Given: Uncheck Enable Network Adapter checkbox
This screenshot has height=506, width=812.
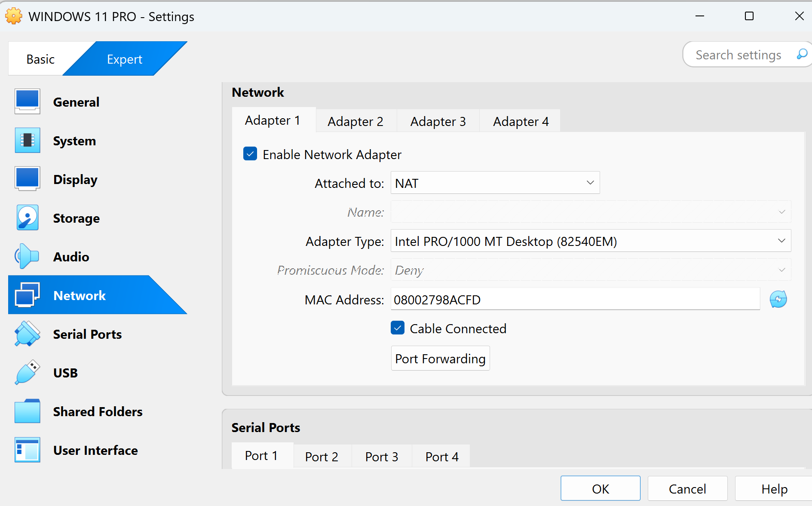Looking at the screenshot, I should click(250, 154).
